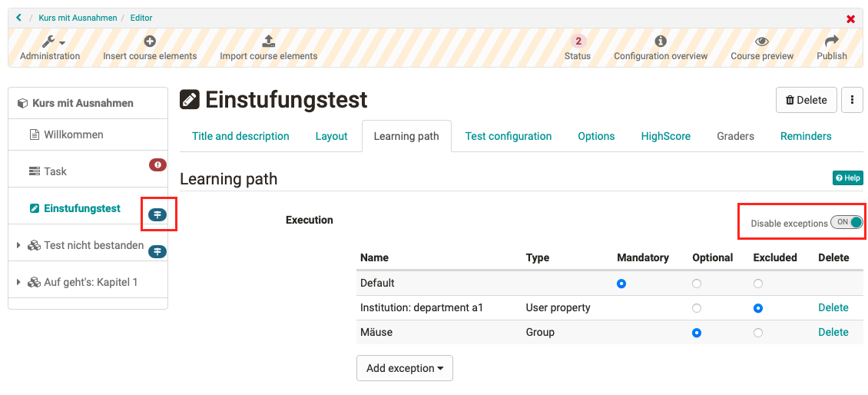Viewport: 868px width, 395px height.
Task: Click Delete link for Mäuse row
Action: [x=833, y=333]
